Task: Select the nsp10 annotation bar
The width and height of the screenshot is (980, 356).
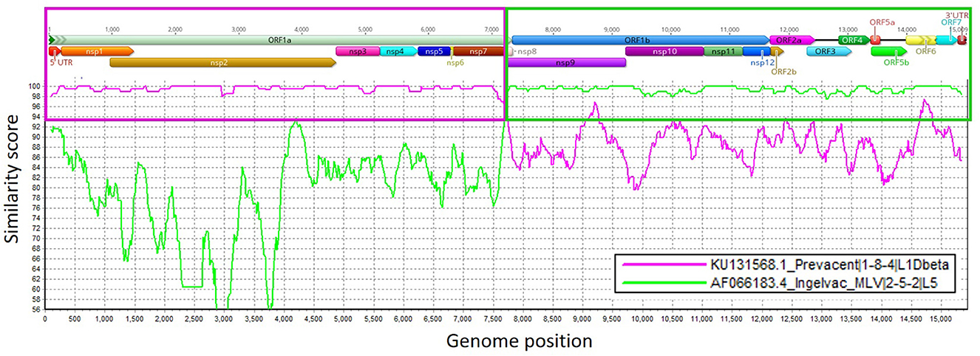Action: click(664, 52)
